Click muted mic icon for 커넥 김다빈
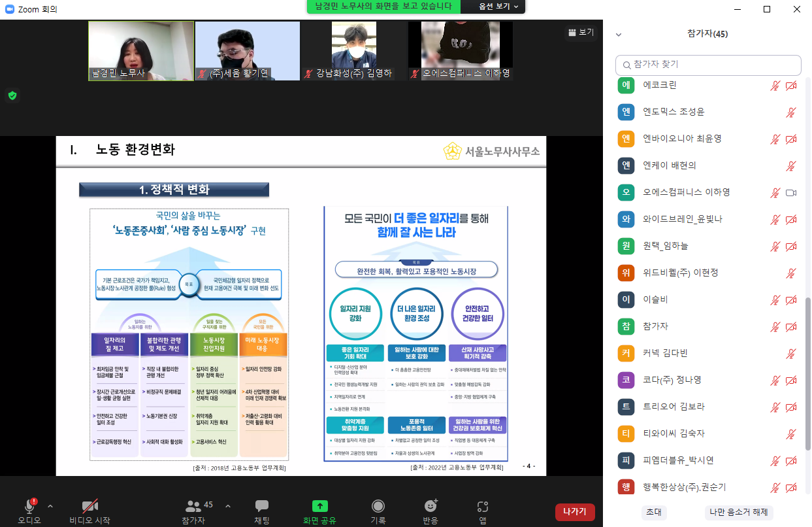812x527 pixels. pos(791,353)
